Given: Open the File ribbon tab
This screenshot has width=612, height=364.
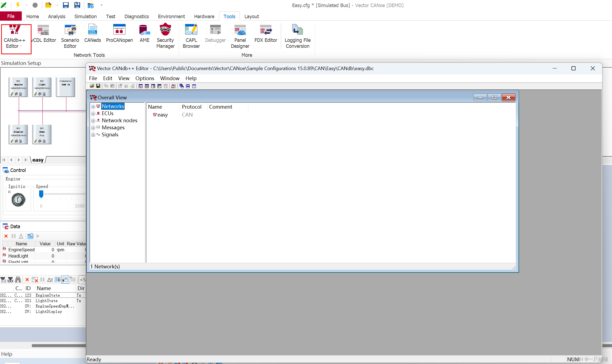Looking at the screenshot, I should (x=11, y=16).
